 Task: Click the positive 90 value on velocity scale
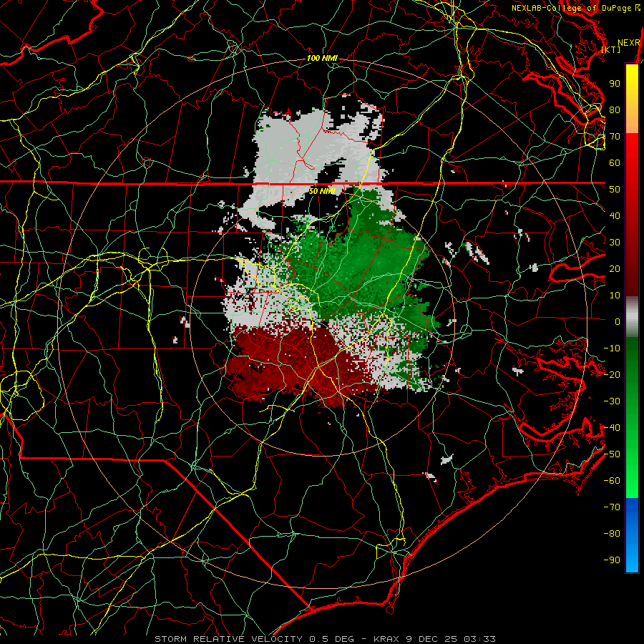coord(615,84)
